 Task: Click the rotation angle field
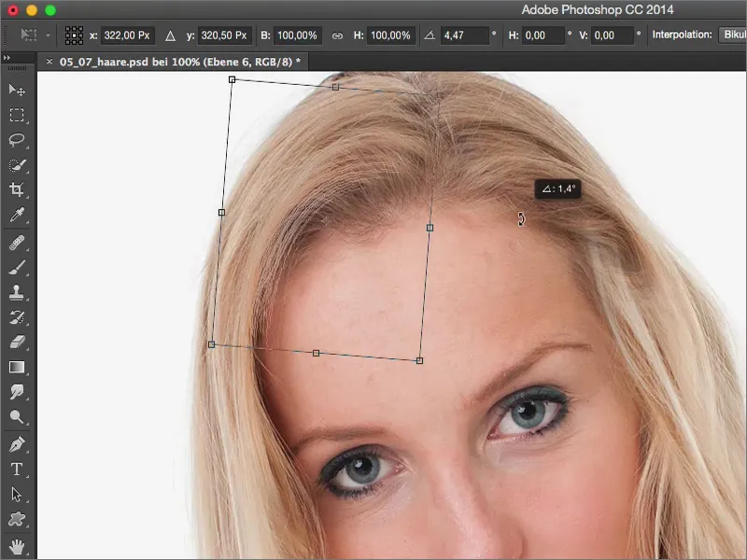tap(464, 35)
